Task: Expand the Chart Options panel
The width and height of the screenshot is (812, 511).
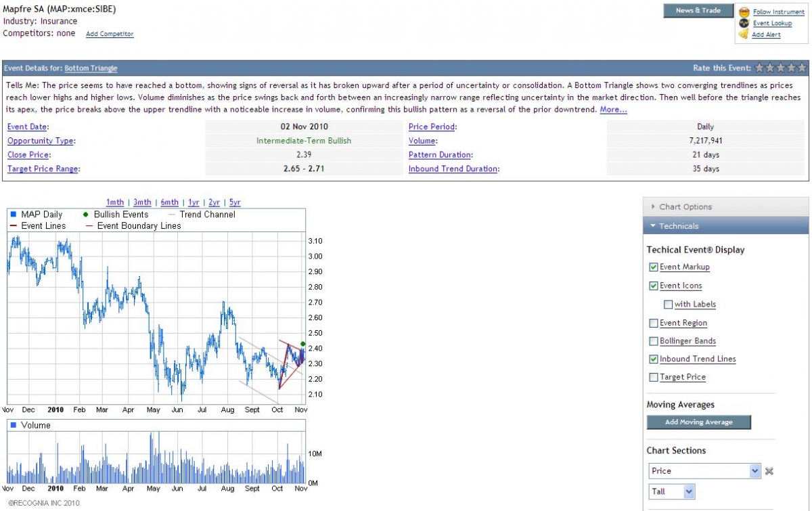Action: [725, 207]
